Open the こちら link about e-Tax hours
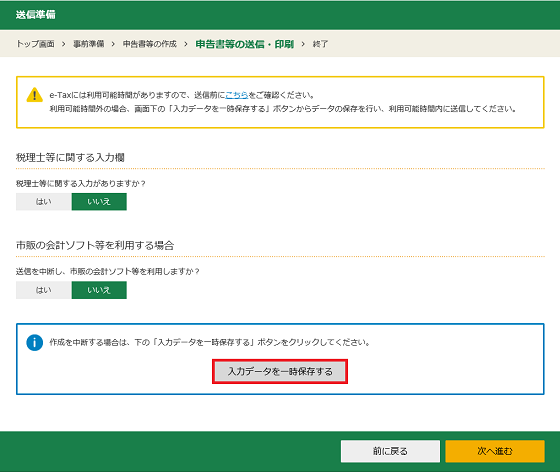 [236, 95]
